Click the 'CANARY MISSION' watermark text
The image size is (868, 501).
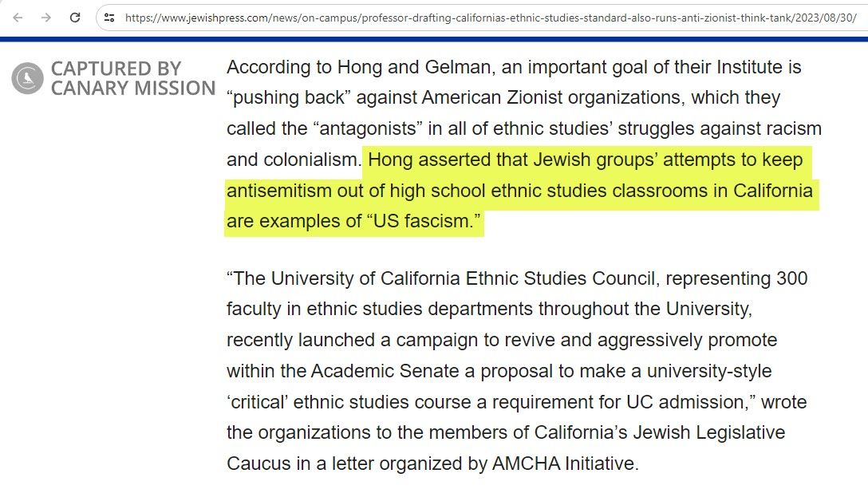point(133,89)
